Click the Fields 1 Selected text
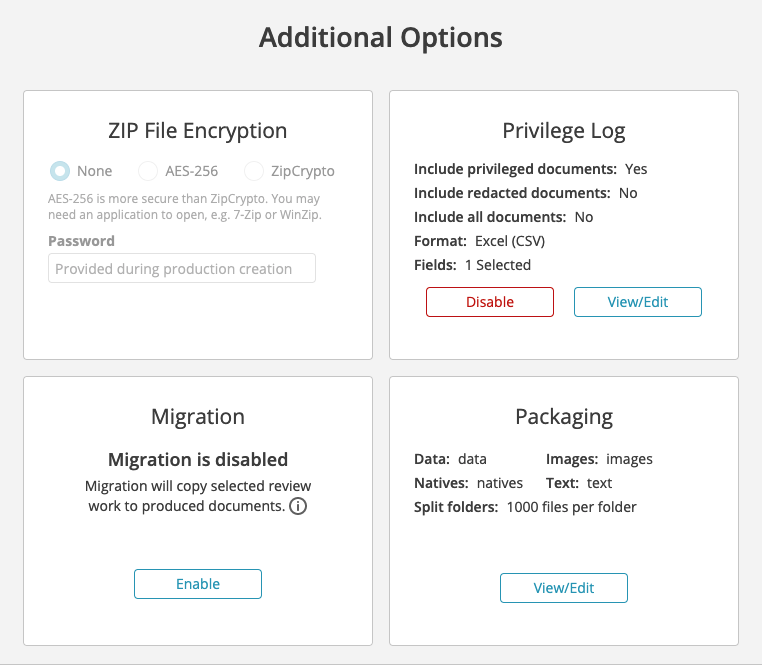 [472, 265]
